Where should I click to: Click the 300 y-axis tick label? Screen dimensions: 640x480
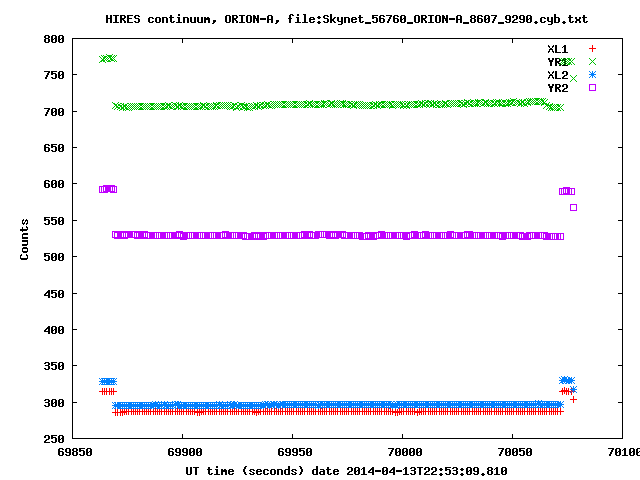coord(54,403)
